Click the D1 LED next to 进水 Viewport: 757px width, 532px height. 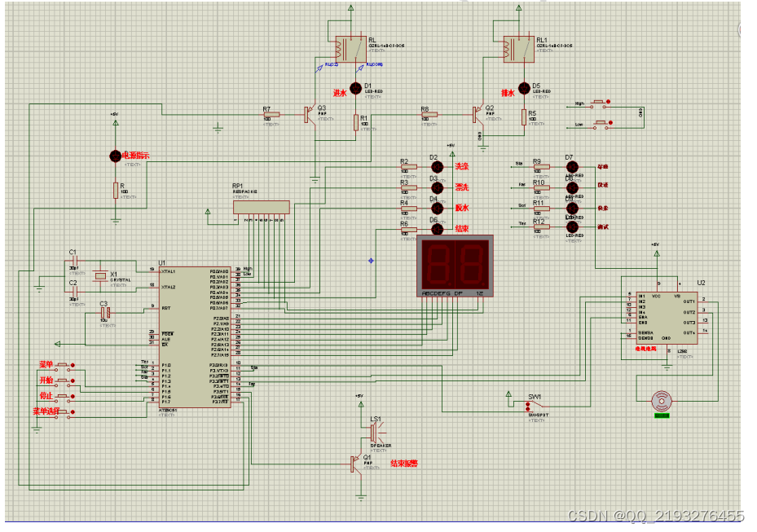coord(355,88)
